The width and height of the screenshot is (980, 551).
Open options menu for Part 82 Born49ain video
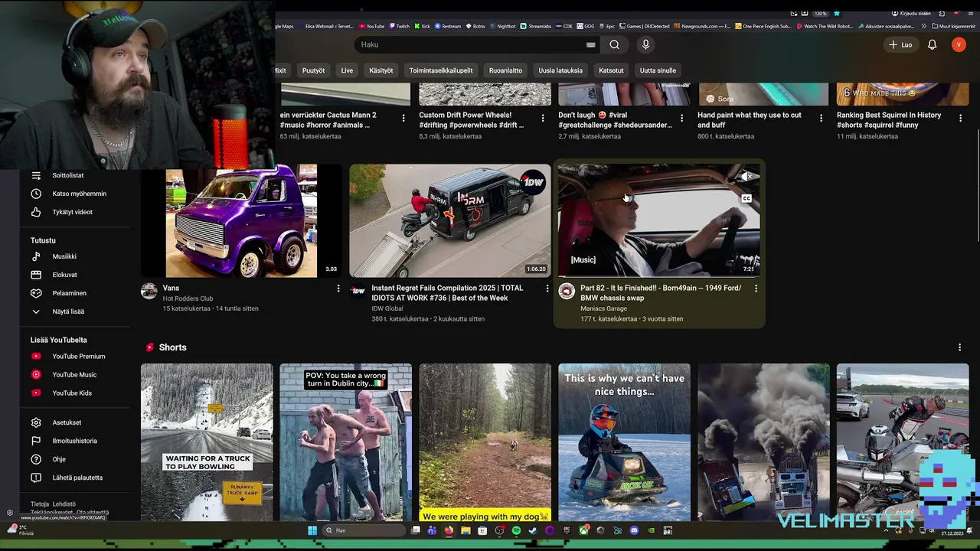756,289
